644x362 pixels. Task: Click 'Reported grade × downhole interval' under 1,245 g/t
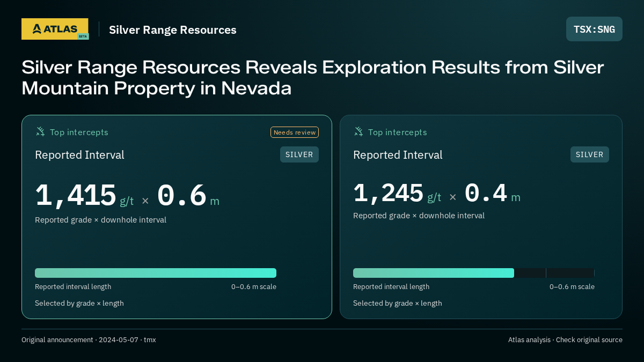coord(419,216)
